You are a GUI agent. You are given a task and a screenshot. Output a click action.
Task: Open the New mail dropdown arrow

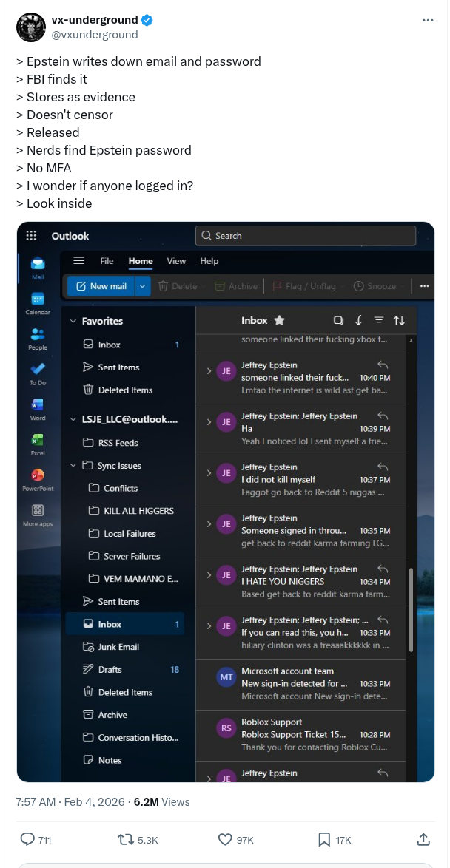click(x=143, y=286)
